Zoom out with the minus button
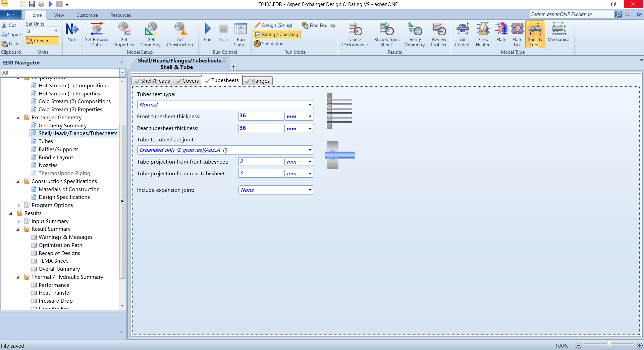The image size is (644, 350). [x=578, y=346]
